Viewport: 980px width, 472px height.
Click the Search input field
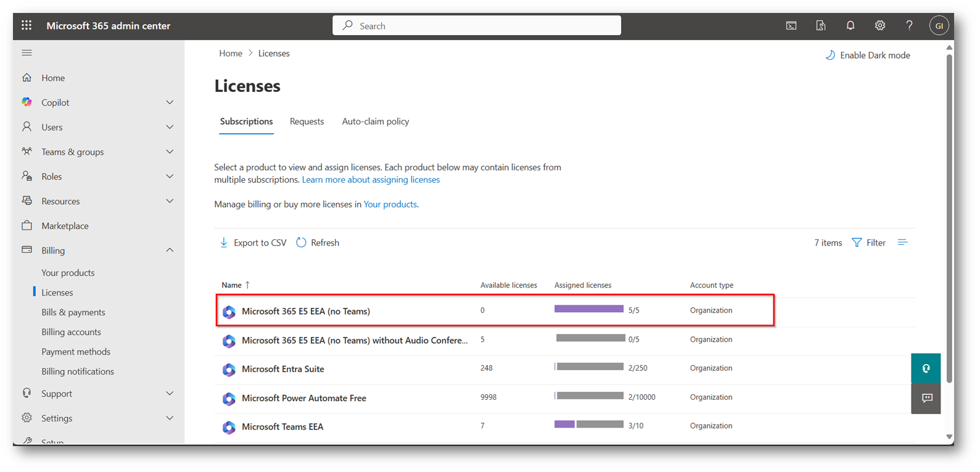point(477,26)
